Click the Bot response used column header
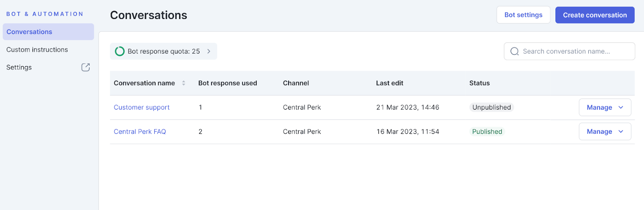This screenshot has width=644, height=210. [227, 83]
